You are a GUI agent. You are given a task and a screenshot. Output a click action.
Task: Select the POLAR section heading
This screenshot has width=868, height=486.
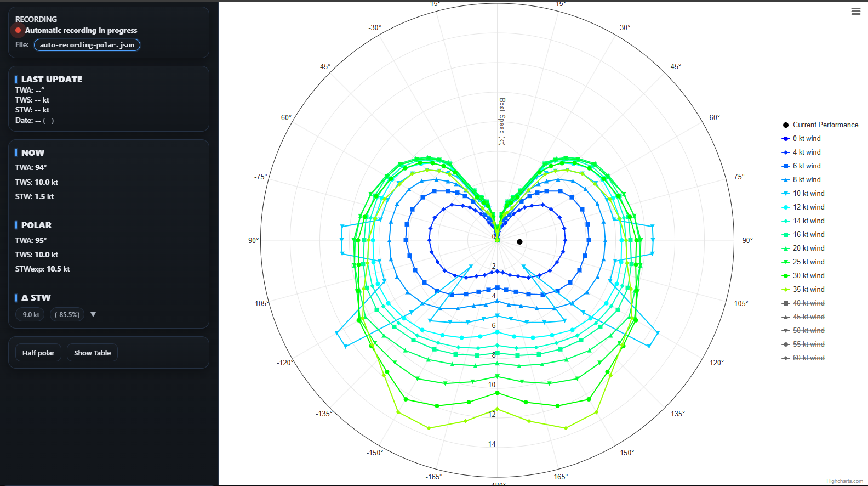pos(36,225)
